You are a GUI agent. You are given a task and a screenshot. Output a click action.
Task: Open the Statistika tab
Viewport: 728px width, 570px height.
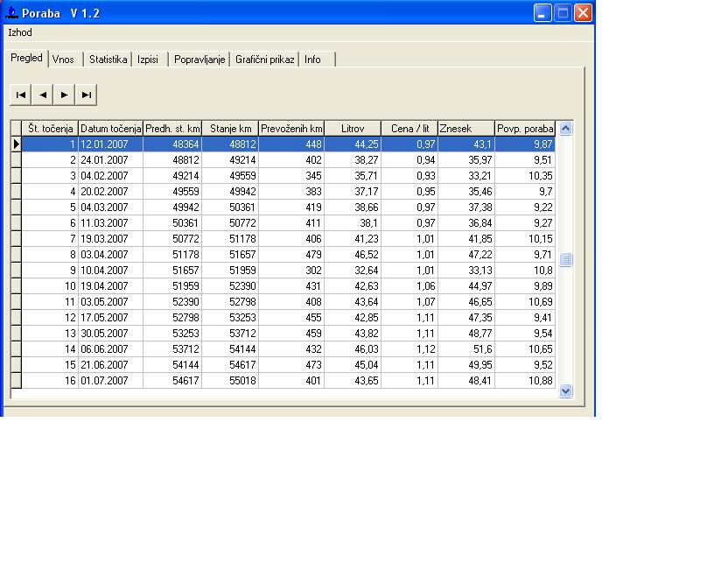(108, 60)
